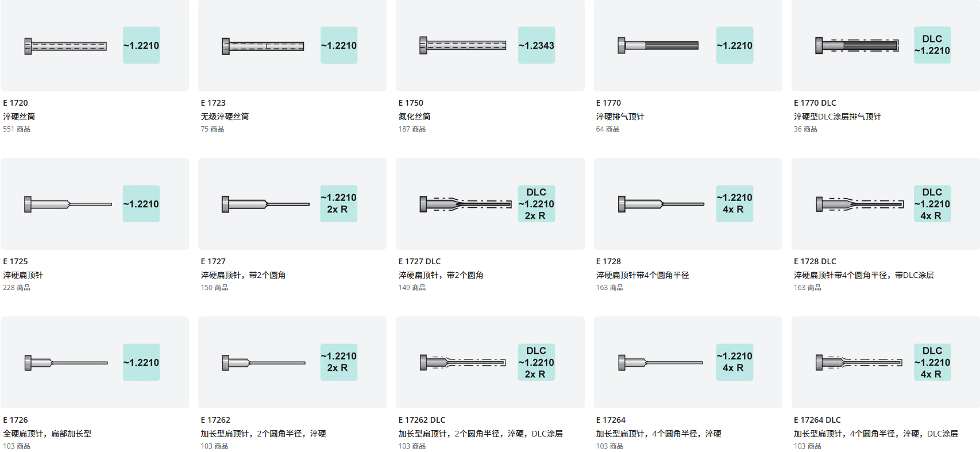Click the E 17262 DLC pin drawing
980x452 pixels.
pyautogui.click(x=463, y=362)
